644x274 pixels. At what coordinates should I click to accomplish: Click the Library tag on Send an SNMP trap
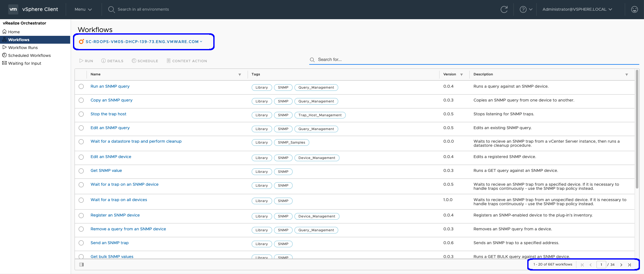tap(262, 244)
